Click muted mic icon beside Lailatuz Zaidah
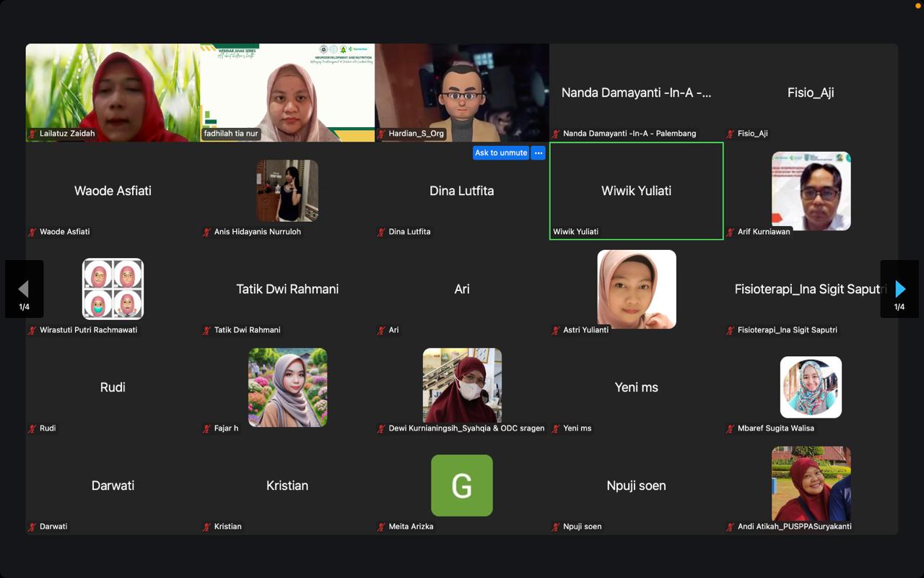The image size is (924, 578). (x=32, y=134)
